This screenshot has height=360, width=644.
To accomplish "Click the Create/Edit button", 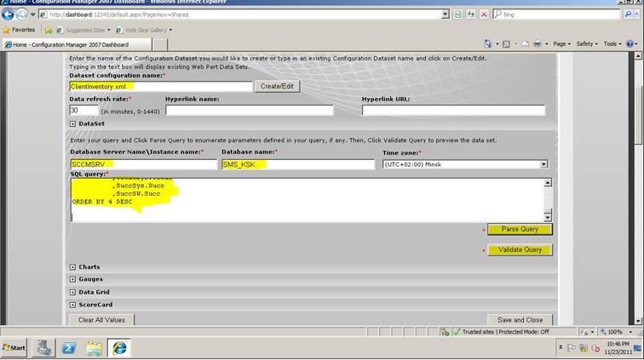I will pos(277,86).
